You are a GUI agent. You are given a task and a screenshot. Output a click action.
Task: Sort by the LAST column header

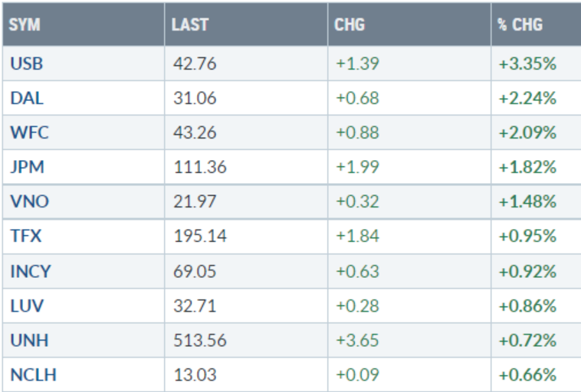coord(190,24)
